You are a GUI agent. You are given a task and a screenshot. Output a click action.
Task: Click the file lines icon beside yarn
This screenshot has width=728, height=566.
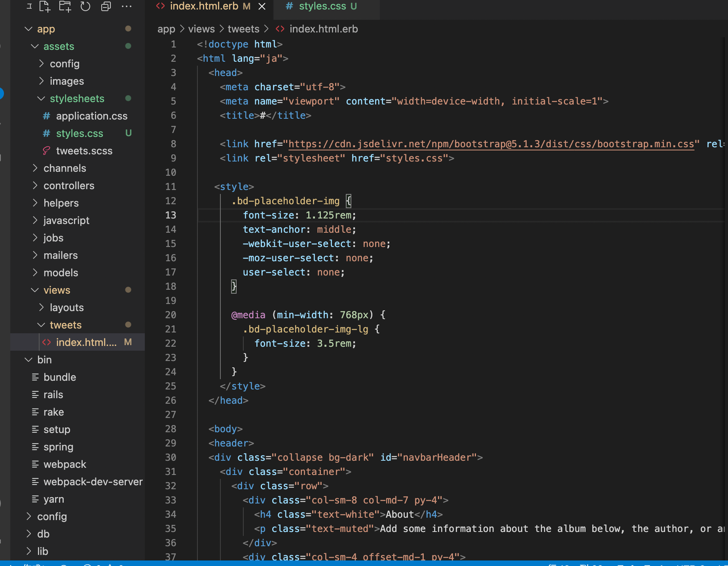35,499
